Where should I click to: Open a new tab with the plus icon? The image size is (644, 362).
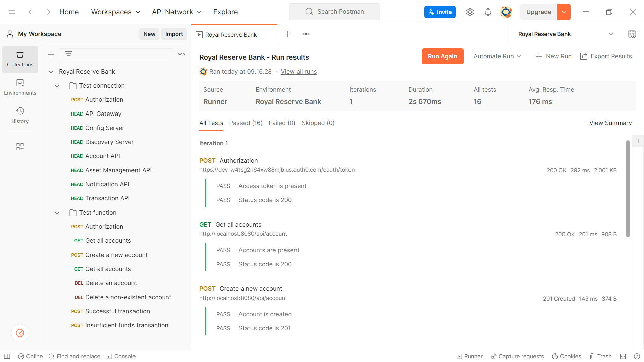pyautogui.click(x=288, y=34)
